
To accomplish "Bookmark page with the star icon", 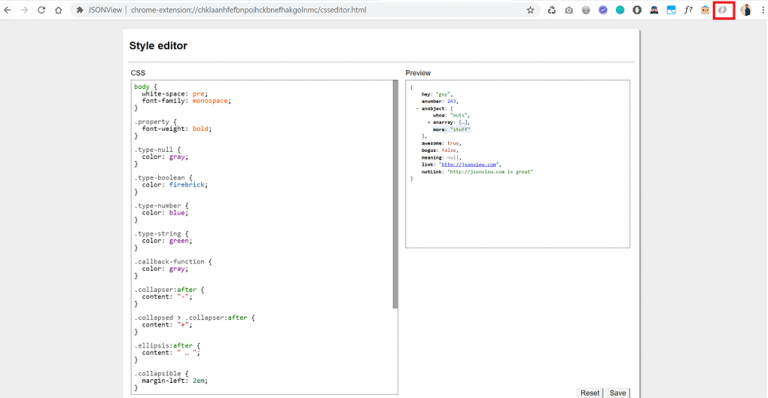I will [x=530, y=10].
